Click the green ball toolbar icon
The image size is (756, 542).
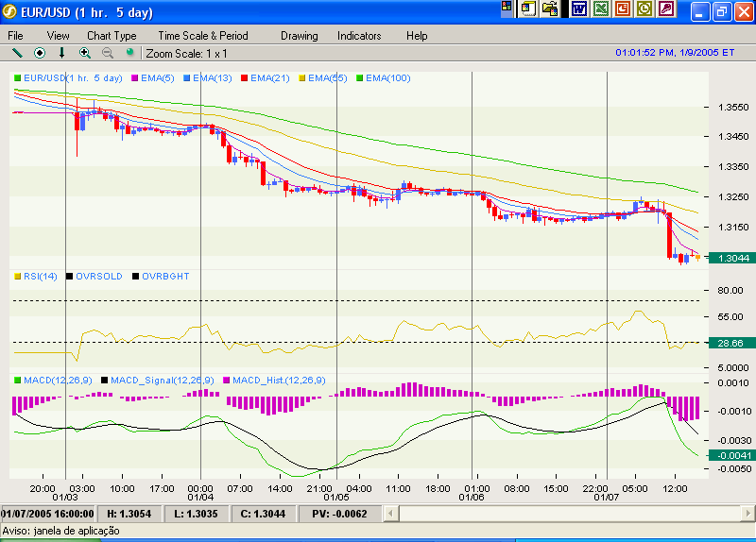pyautogui.click(x=129, y=53)
